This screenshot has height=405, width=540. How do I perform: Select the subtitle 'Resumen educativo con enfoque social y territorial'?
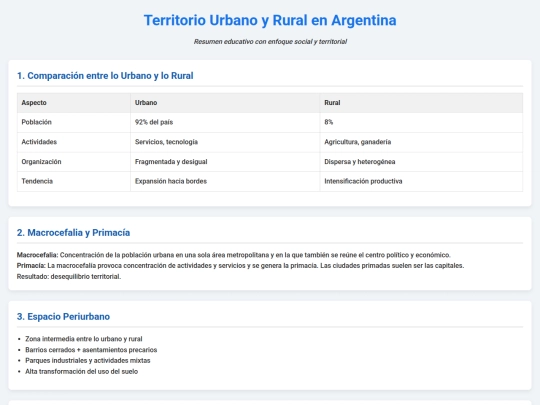270,42
